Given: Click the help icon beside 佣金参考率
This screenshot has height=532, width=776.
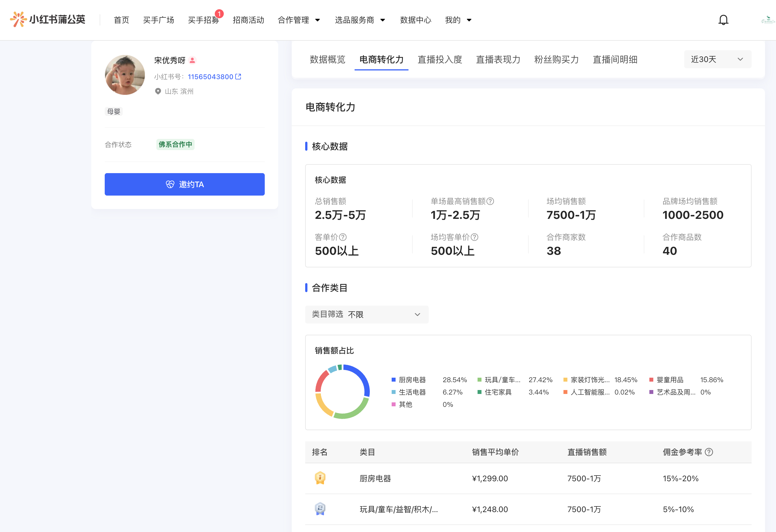Looking at the screenshot, I should [x=709, y=452].
